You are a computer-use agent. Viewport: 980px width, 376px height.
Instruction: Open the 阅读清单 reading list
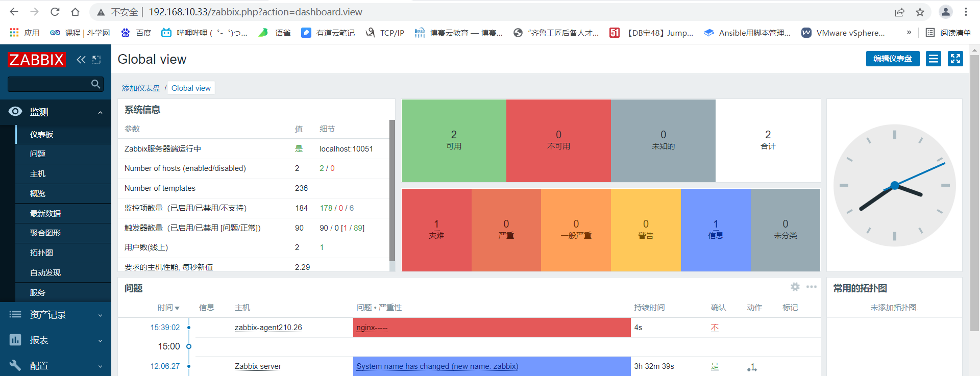coord(948,33)
